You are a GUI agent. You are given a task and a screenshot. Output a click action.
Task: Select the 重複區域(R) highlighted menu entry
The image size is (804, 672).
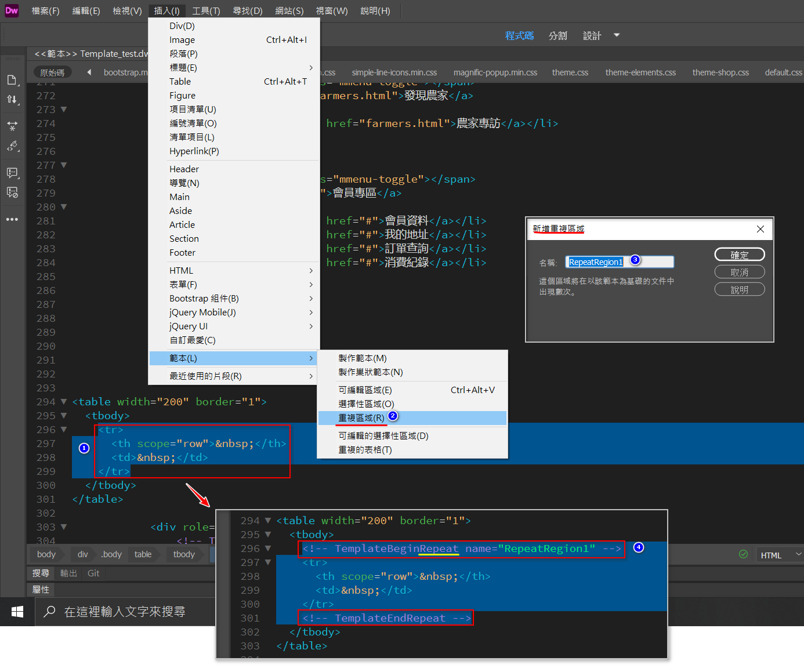click(x=361, y=417)
